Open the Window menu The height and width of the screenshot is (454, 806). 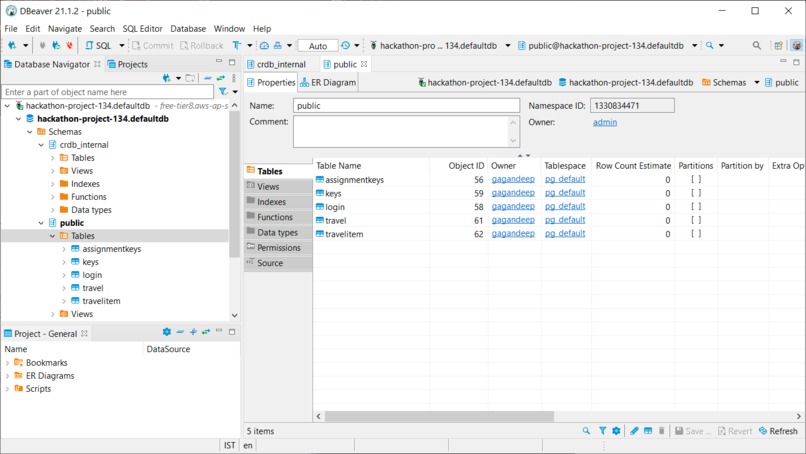229,29
